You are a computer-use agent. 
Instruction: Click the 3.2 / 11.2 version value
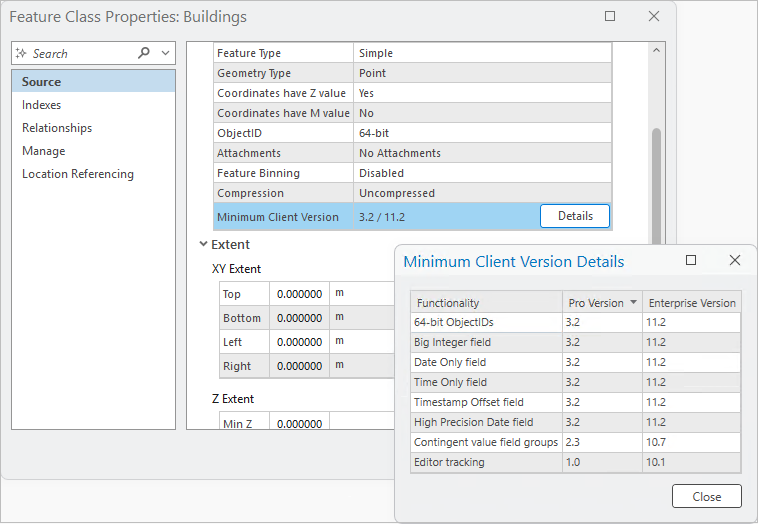[x=382, y=217]
